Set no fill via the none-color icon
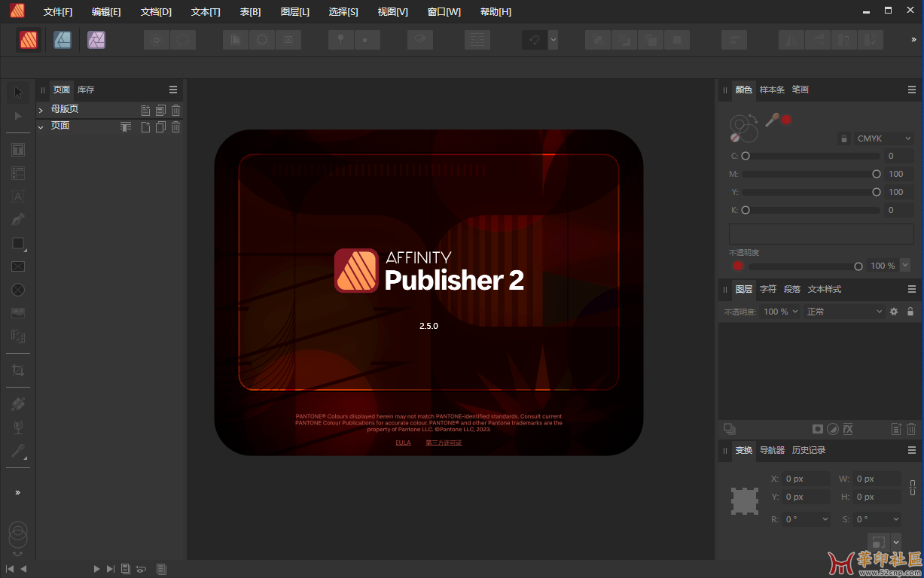Viewport: 924px width, 578px height. (x=734, y=138)
